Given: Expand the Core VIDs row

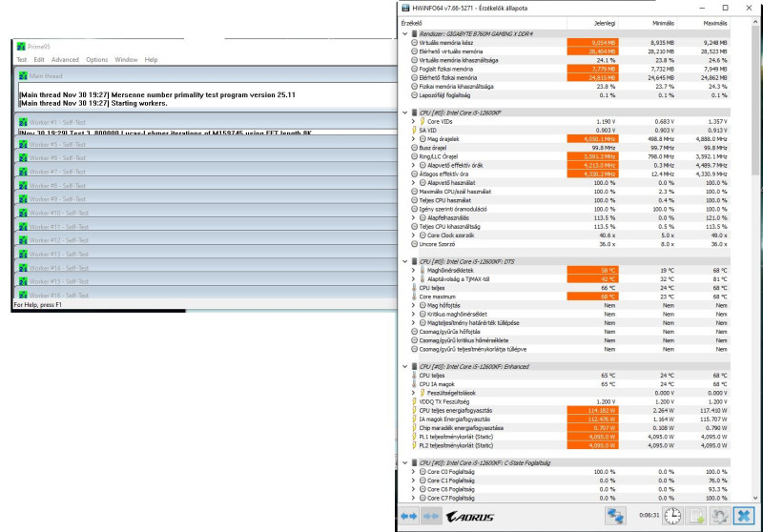Looking at the screenshot, I should pyautogui.click(x=413, y=121).
